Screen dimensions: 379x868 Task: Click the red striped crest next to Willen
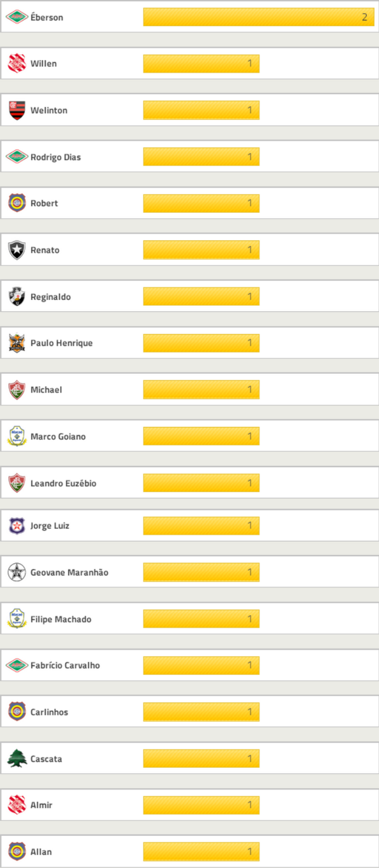coord(17,63)
